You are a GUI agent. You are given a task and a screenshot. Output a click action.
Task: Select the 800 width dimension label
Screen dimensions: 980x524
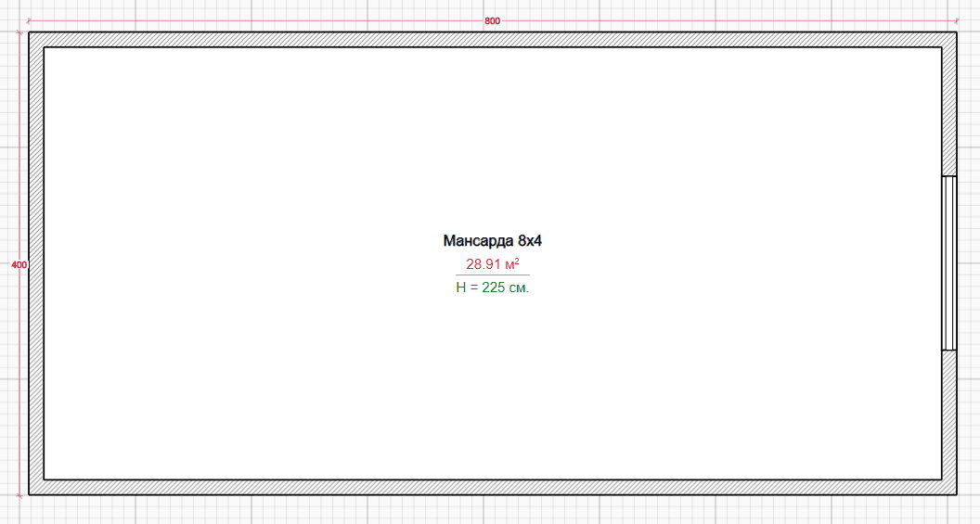coord(493,21)
